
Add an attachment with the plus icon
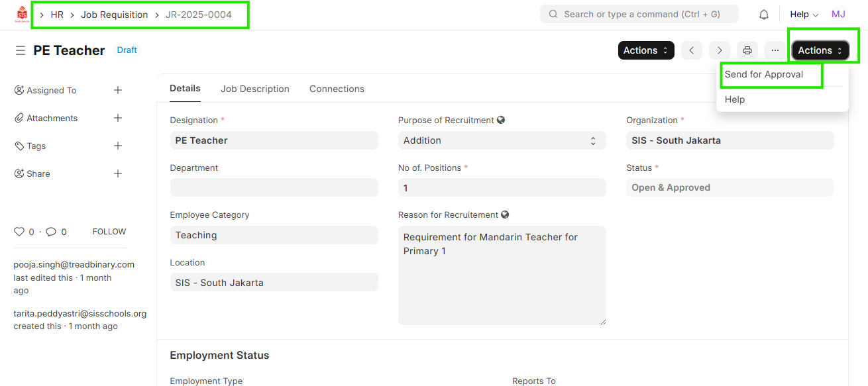[118, 118]
